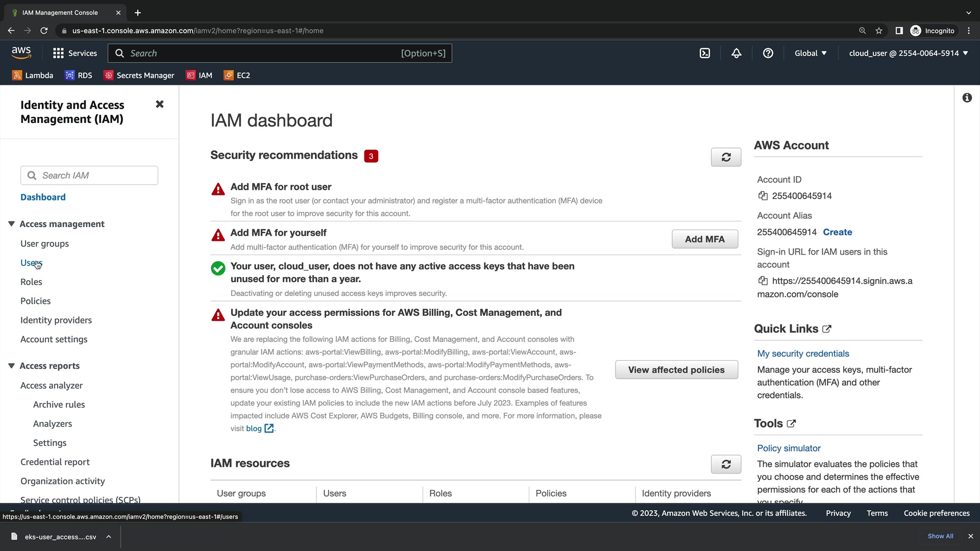Collapse the Access management section
Viewport: 980px width, 551px height.
click(11, 224)
